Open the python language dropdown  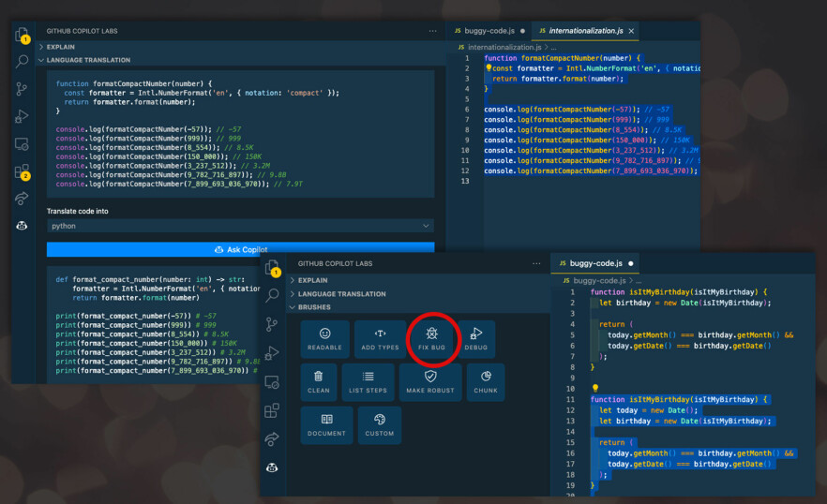[240, 226]
